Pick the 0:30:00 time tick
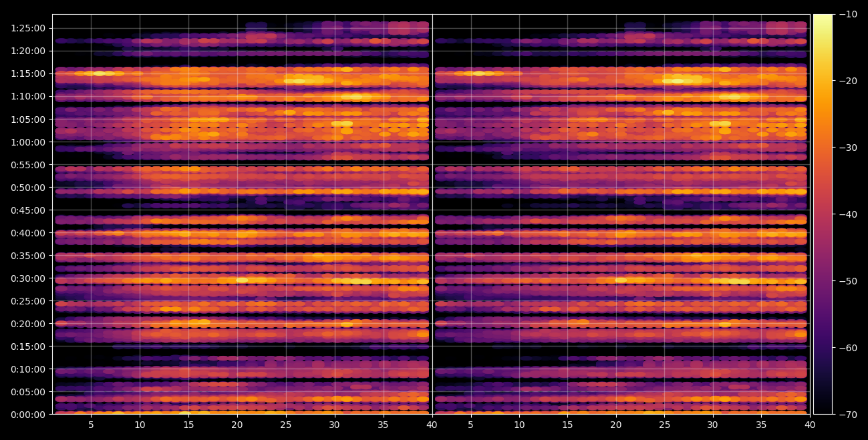 tap(27, 278)
